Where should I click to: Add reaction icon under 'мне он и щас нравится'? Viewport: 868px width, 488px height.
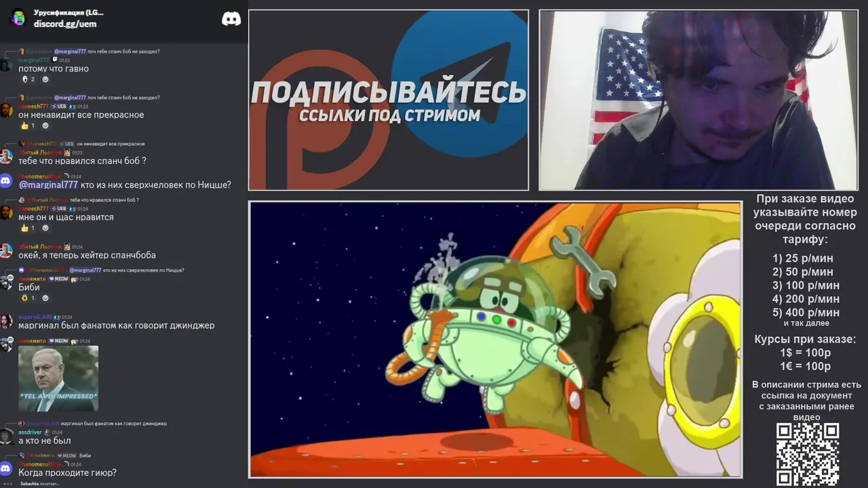click(x=45, y=228)
